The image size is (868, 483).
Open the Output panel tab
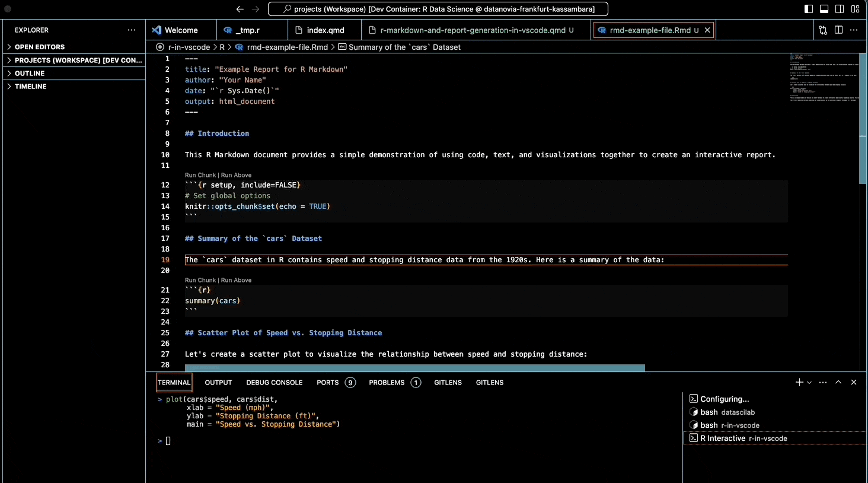tap(218, 383)
